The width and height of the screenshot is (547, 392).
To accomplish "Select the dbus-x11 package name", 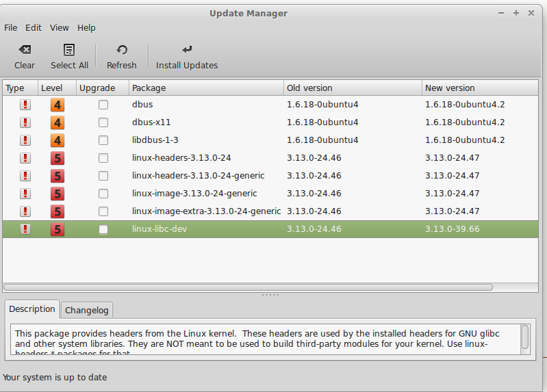I will coord(151,122).
